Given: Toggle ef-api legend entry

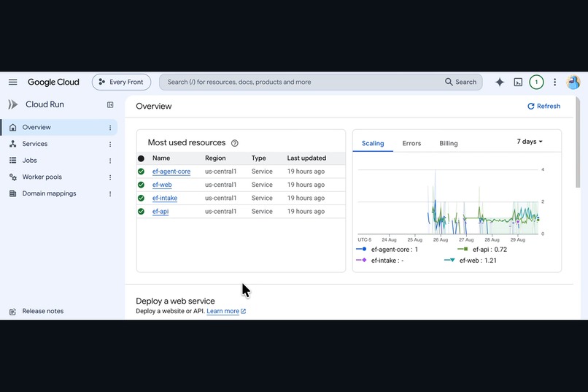Looking at the screenshot, I should tap(482, 250).
